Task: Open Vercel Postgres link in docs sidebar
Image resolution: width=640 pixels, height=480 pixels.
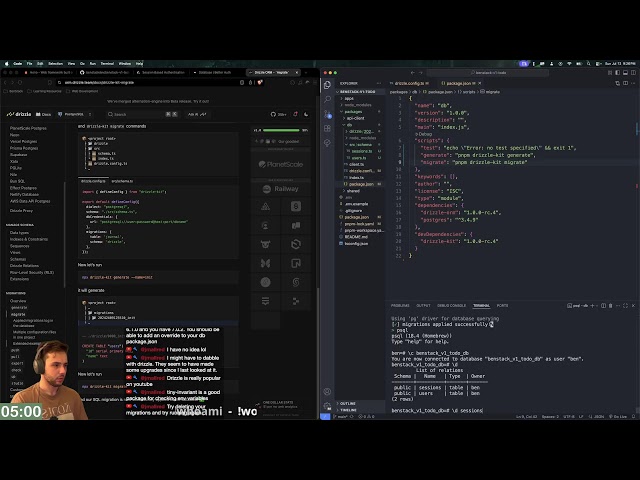Action: coord(23,141)
